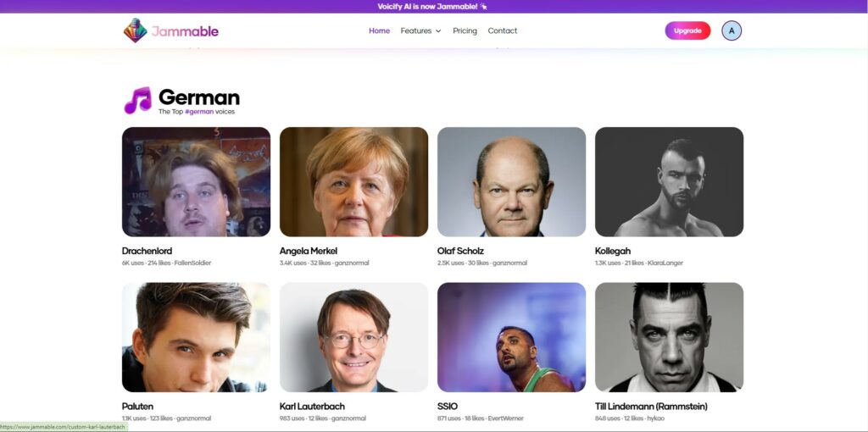Select the 848 uses hykao stats line
This screenshot has height=432, width=868.
[x=630, y=418]
